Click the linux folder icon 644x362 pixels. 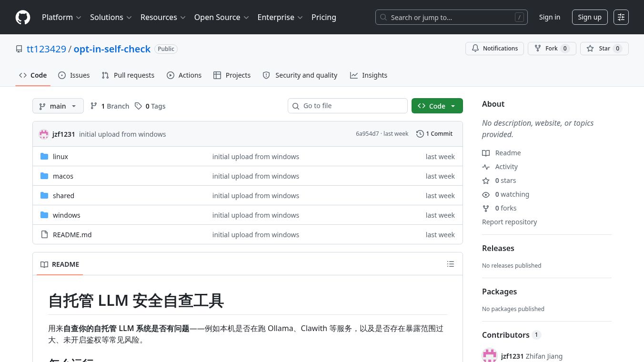(x=44, y=156)
